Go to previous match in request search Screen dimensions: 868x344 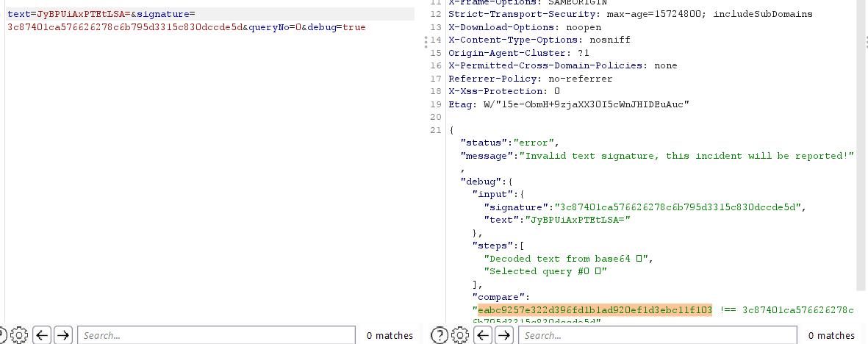[x=42, y=335]
